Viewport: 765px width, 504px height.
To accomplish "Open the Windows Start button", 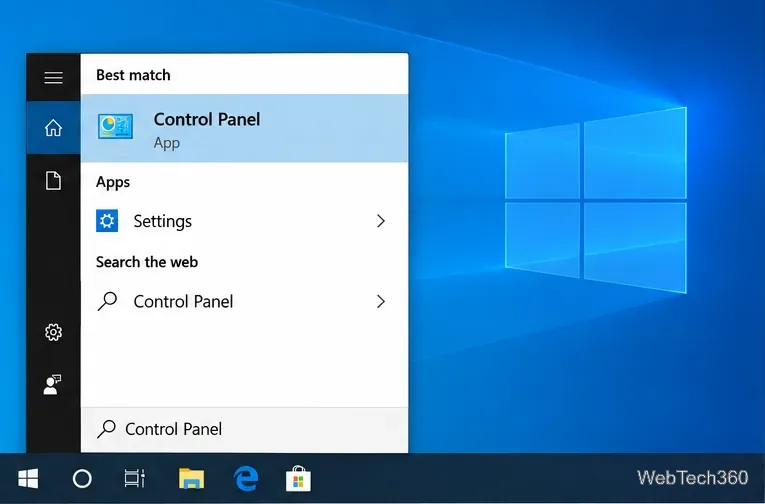I will point(28,479).
